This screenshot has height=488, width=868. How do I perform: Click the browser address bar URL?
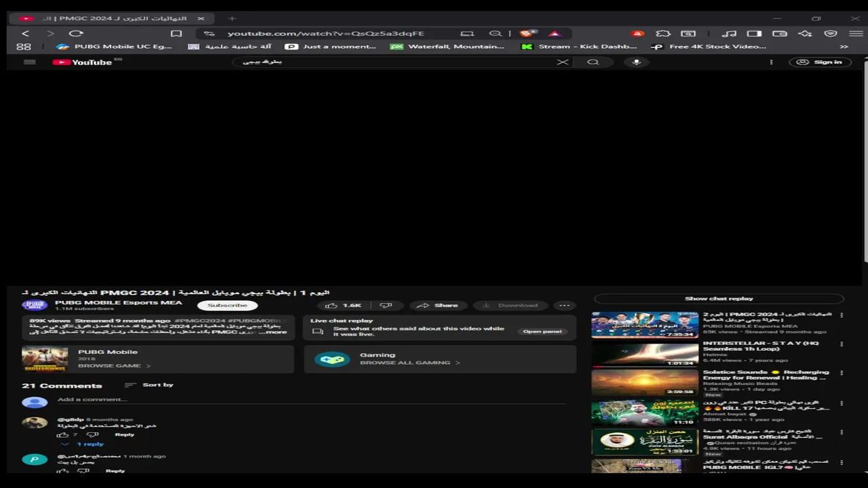[325, 33]
